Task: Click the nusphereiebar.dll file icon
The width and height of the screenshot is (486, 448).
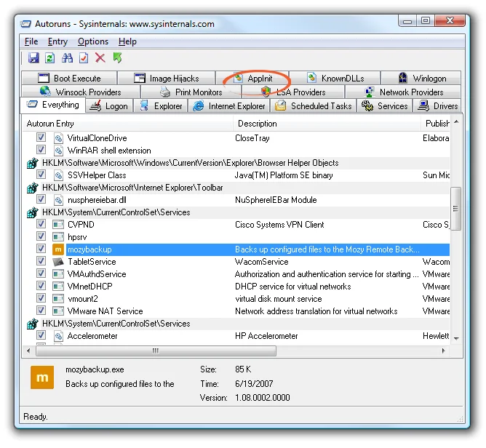Action: [58, 200]
